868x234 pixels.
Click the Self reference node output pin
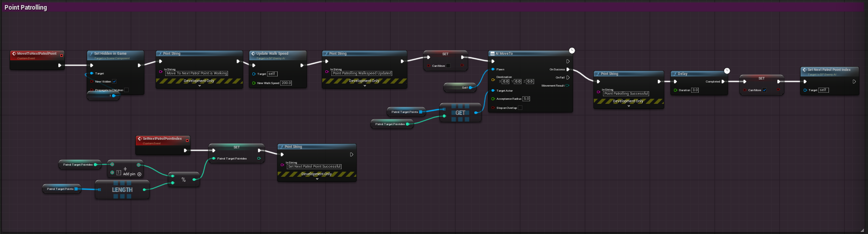(471, 88)
